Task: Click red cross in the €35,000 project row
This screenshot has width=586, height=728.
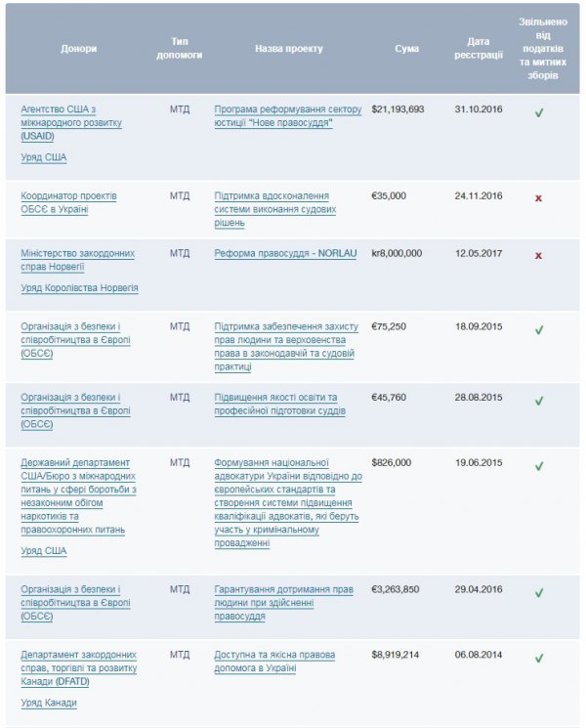Action: point(538,198)
